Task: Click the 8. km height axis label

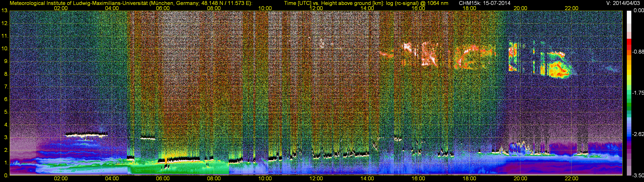Action: (x=6, y=74)
